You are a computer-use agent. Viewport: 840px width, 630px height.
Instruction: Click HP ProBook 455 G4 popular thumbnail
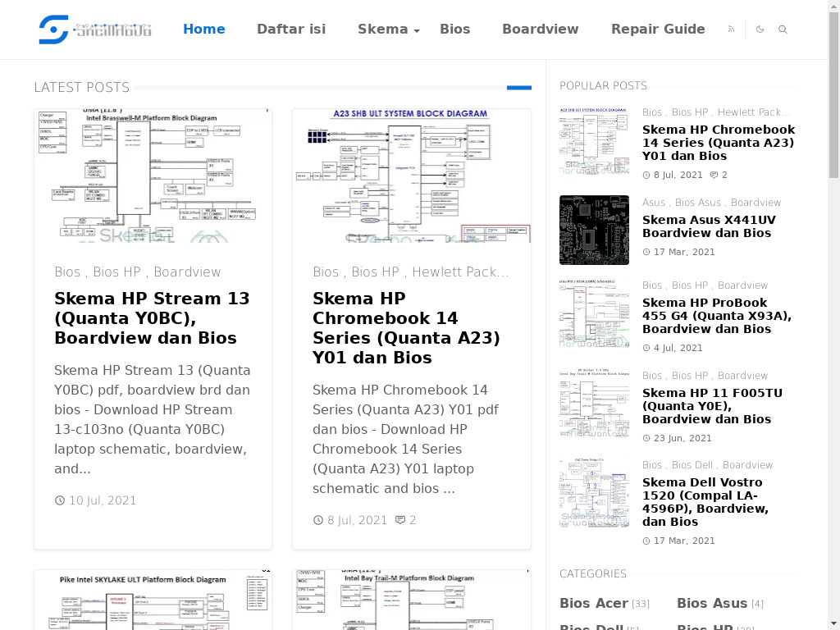[594, 313]
